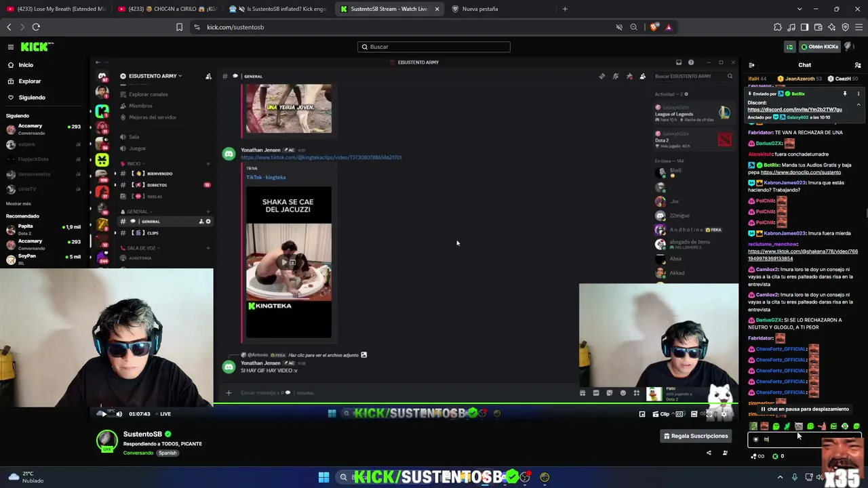Open the kingteka TikTok link in Discord
The width and height of the screenshot is (868, 488).
(321, 157)
